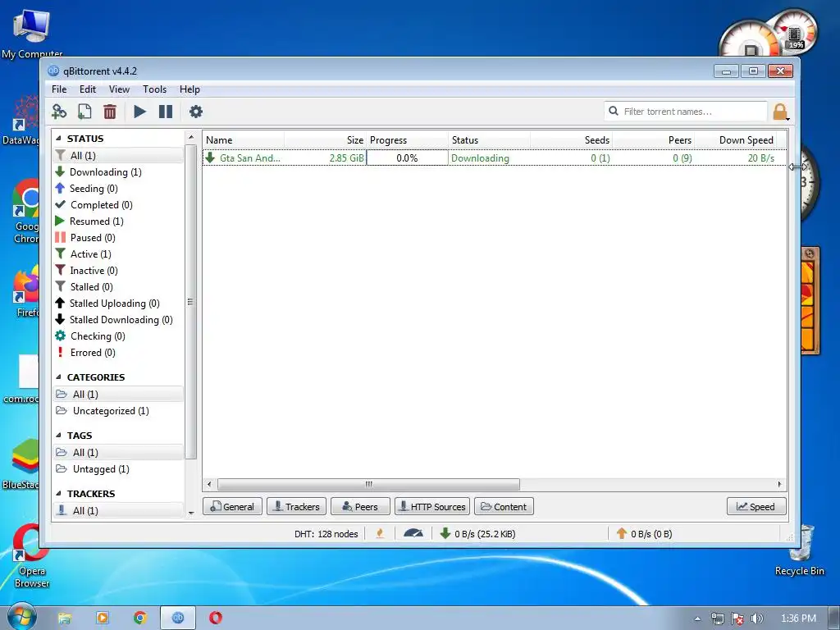Click the Pause toolbar icon

[x=166, y=112]
